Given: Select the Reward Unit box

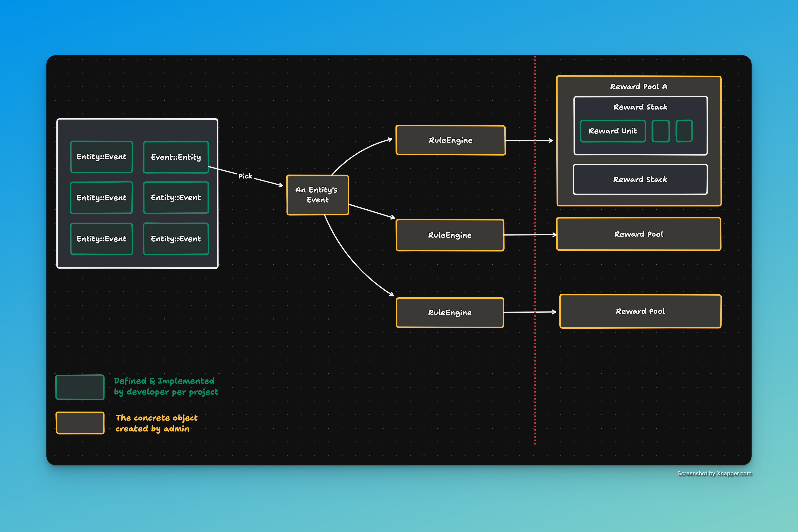Looking at the screenshot, I should (613, 131).
